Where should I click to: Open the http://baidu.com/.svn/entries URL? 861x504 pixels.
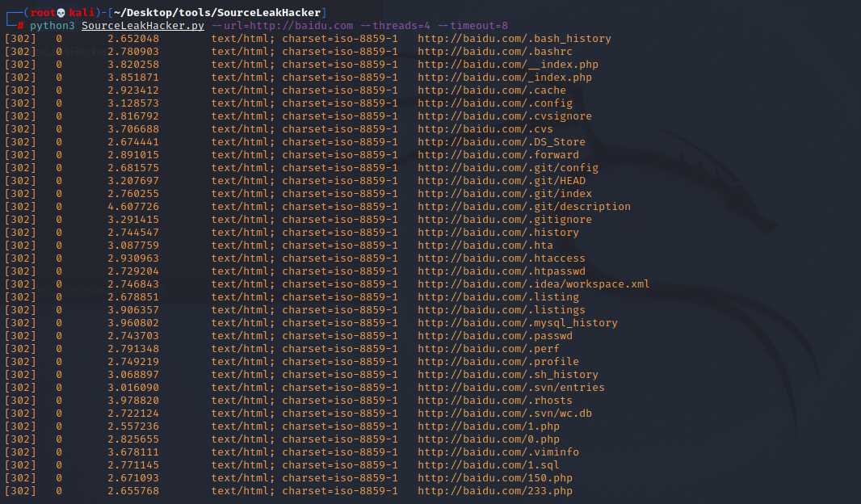click(511, 387)
